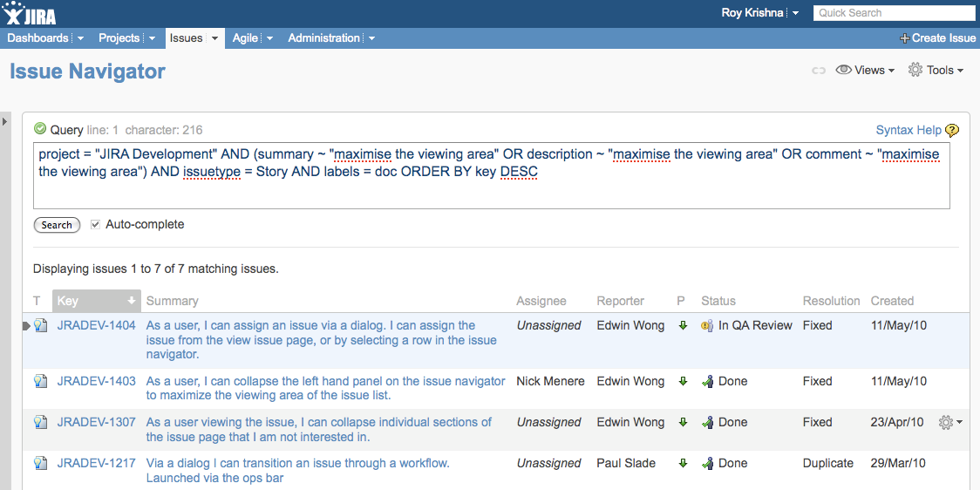
Task: Sort by the Resolution column header
Action: pos(831,301)
